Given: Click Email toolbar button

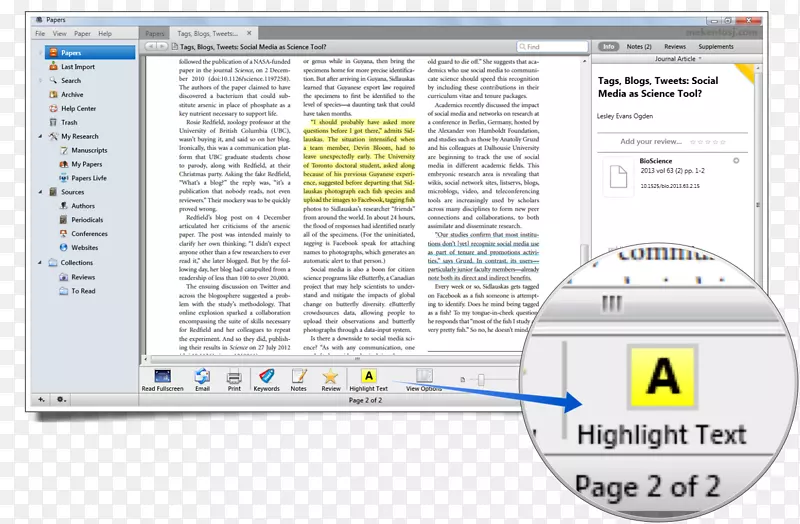Looking at the screenshot, I should pos(202,381).
